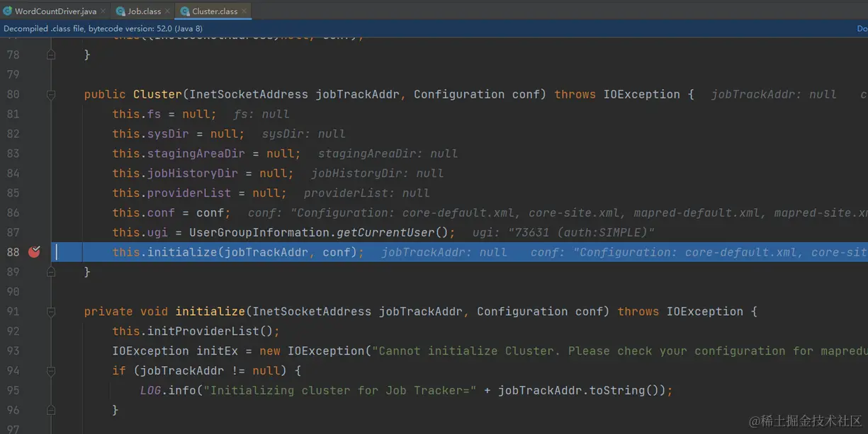Click line number 90 in the gutter
Image resolution: width=868 pixels, height=434 pixels.
[x=13, y=292]
